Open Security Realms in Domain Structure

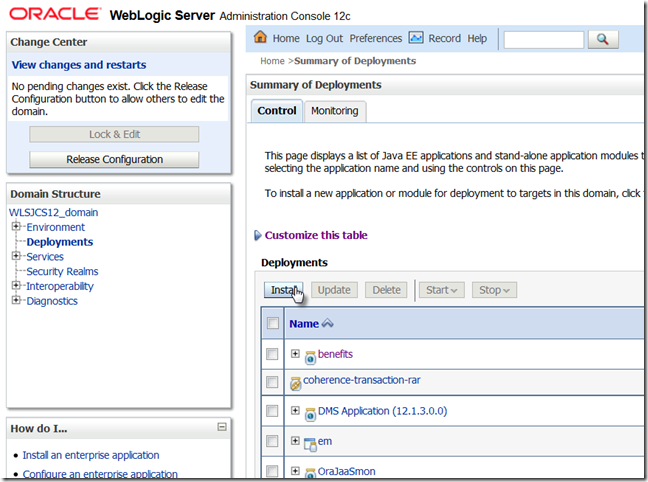[x=62, y=271]
